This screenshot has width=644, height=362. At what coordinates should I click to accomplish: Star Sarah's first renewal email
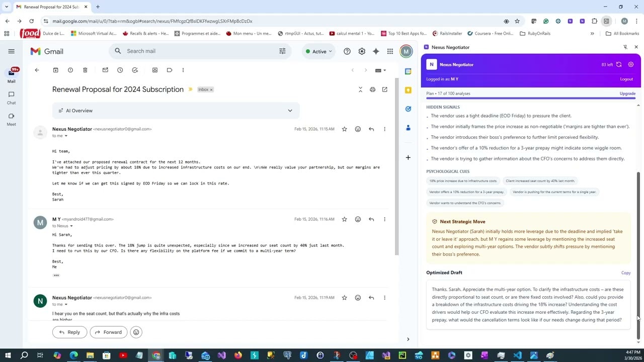tap(344, 129)
